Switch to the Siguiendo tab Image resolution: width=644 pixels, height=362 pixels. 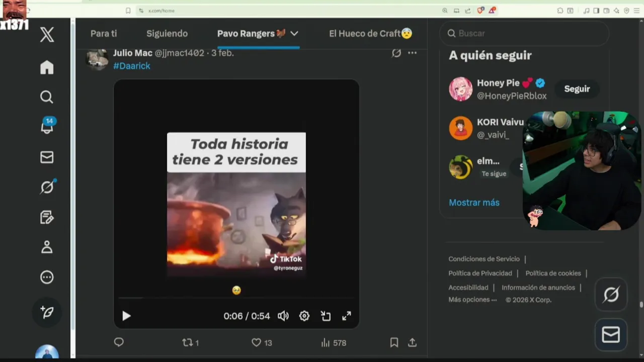[x=167, y=34]
